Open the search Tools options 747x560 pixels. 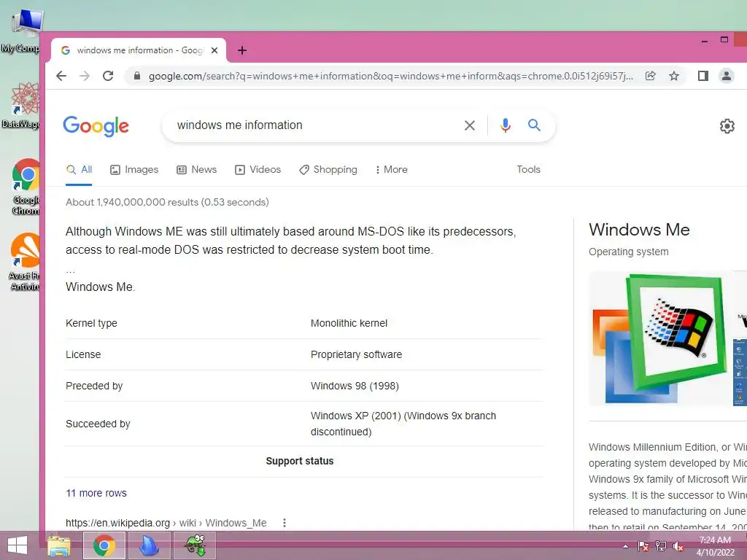(x=528, y=169)
